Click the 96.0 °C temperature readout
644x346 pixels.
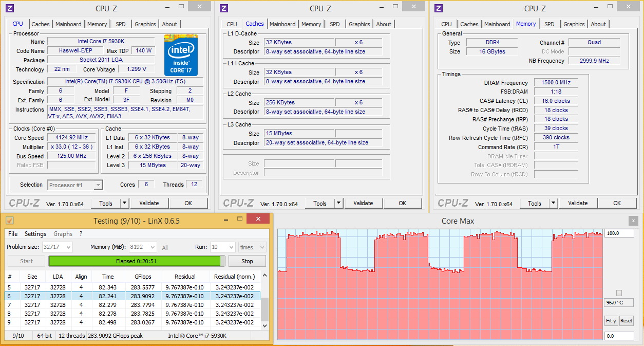pos(619,303)
